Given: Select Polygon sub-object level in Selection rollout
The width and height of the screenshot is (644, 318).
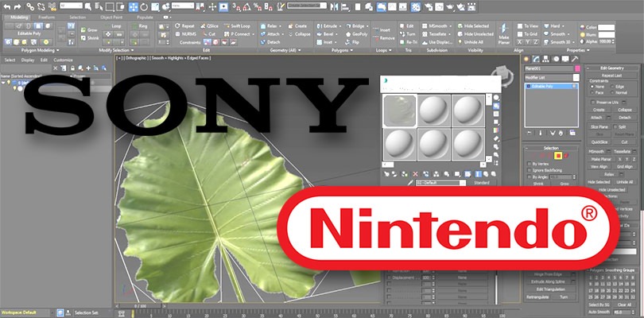Looking at the screenshot, I should 558,155.
